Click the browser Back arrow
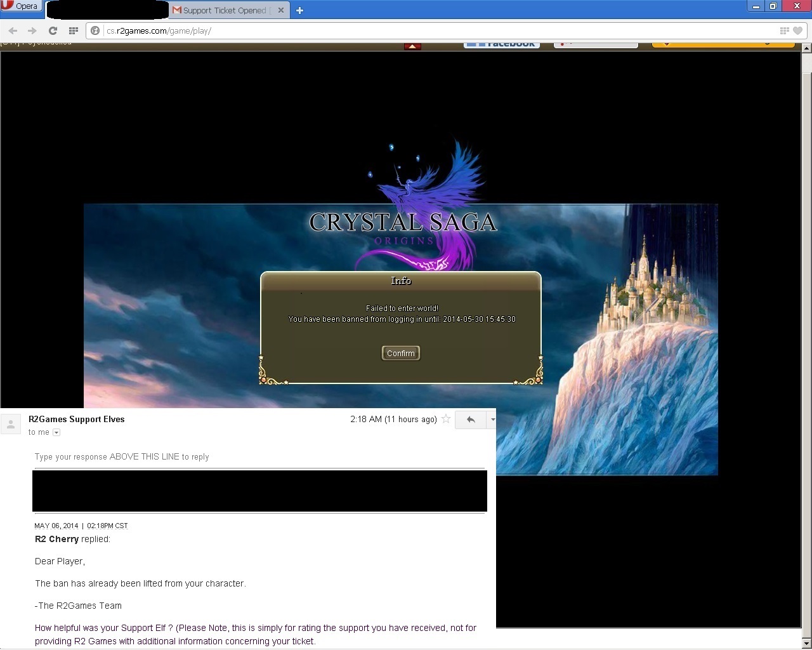Viewport: 812px width, 650px height. coord(13,30)
